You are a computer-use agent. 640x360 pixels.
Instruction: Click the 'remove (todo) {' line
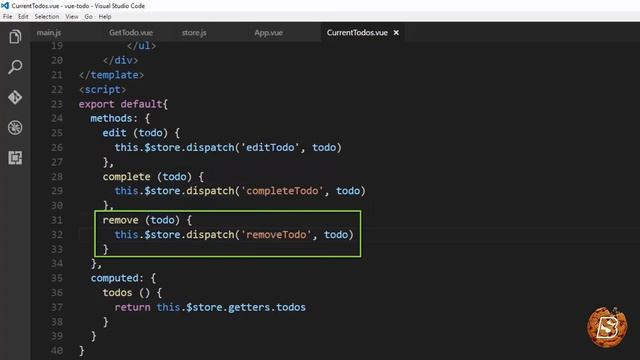(x=147, y=220)
